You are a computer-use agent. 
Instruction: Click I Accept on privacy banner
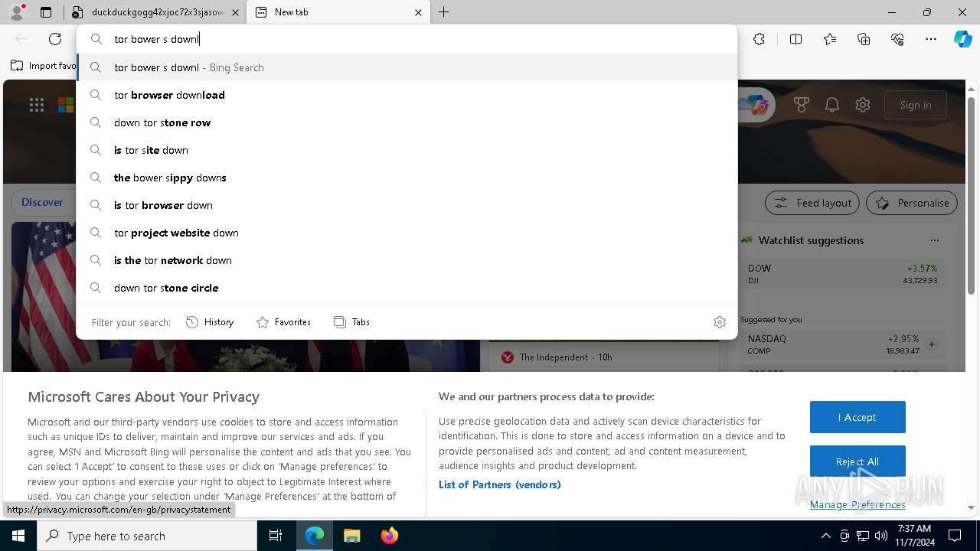coord(857,417)
